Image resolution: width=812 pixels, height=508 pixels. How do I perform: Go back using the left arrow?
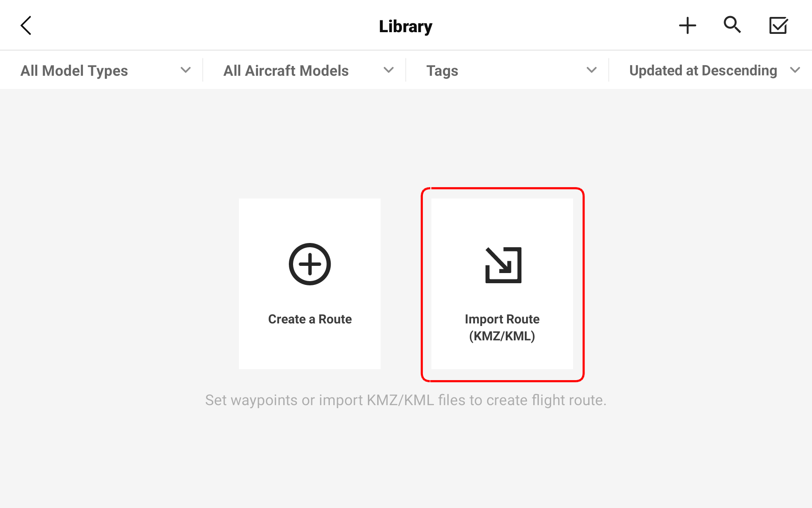(x=26, y=26)
